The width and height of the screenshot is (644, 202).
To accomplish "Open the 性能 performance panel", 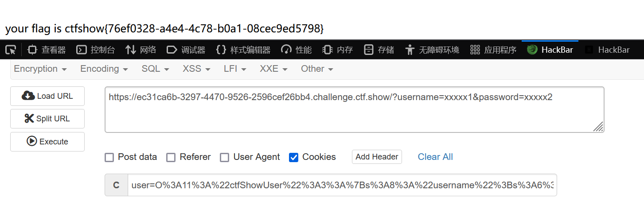I will (x=297, y=50).
